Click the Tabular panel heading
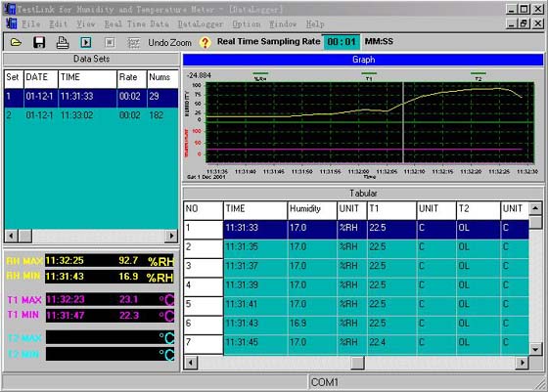Screen dimensions: 548x392 [363, 194]
